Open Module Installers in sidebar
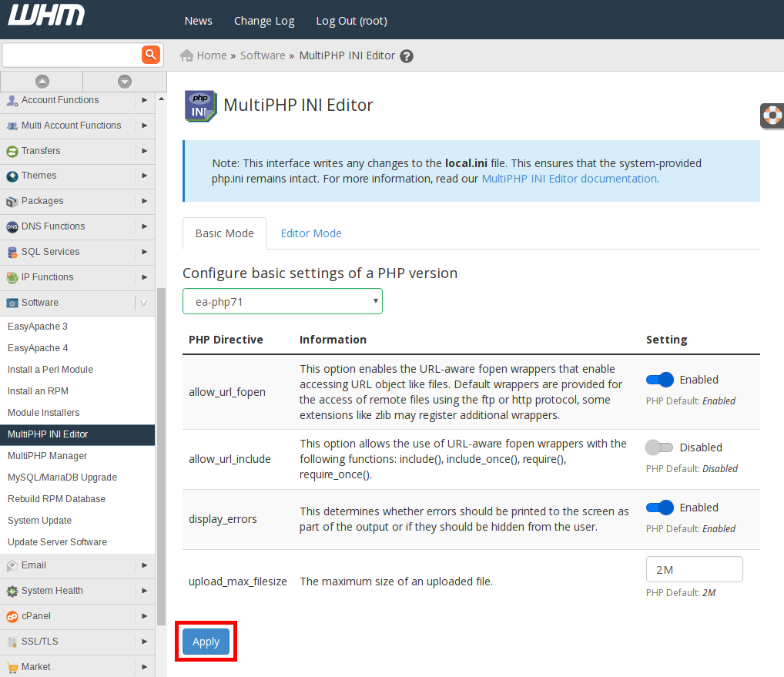The height and width of the screenshot is (677, 784). [43, 413]
